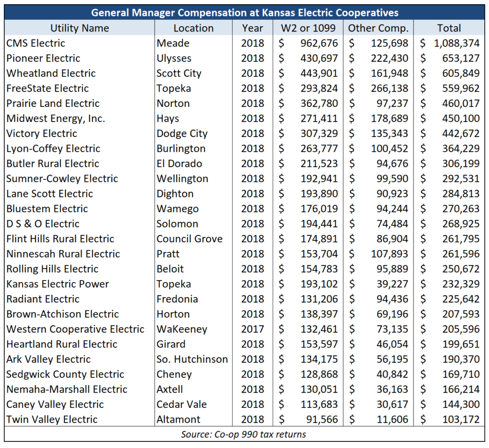489x448 pixels.
Task: Select Butler Rural Electric cell
Action: coord(53,164)
